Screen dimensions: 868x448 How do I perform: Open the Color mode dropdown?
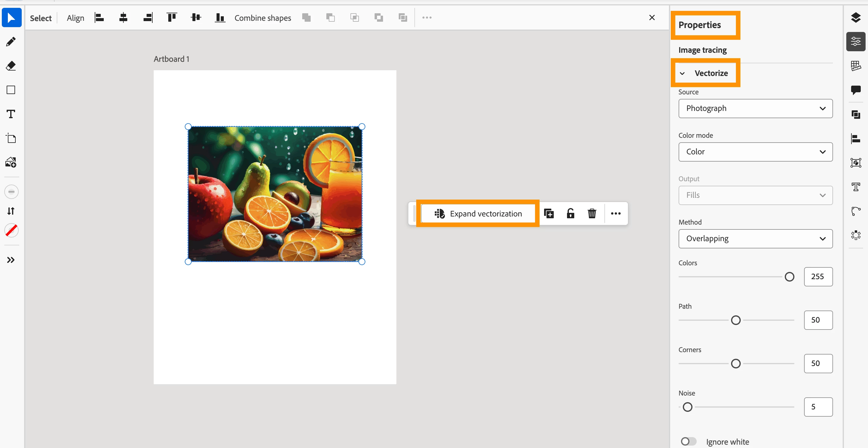755,152
